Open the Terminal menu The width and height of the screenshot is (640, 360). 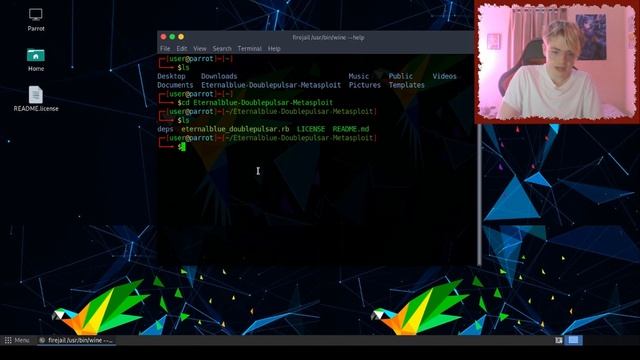click(249, 49)
